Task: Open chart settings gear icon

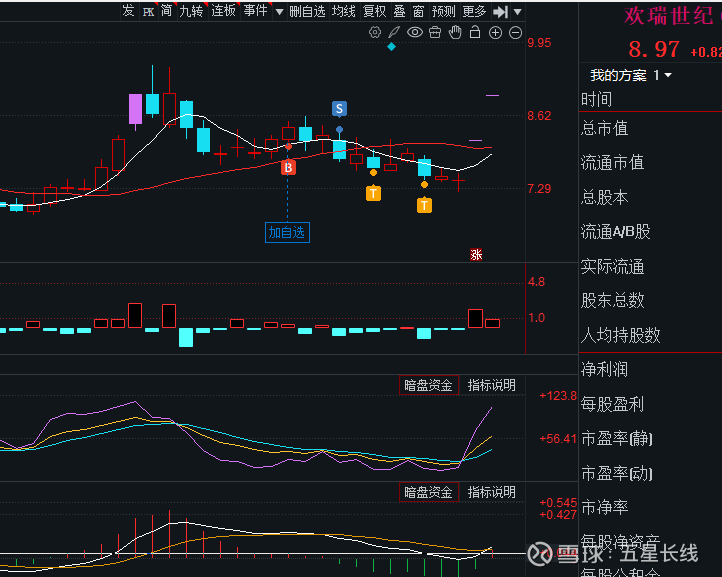Action: tap(375, 32)
